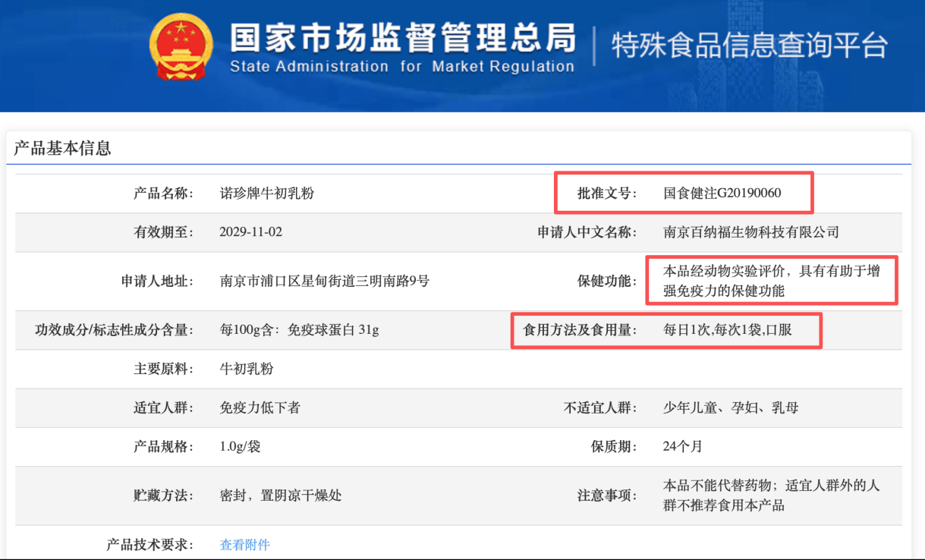The image size is (925, 560).
Task: Open the 查看附件 link
Action: pos(244,545)
